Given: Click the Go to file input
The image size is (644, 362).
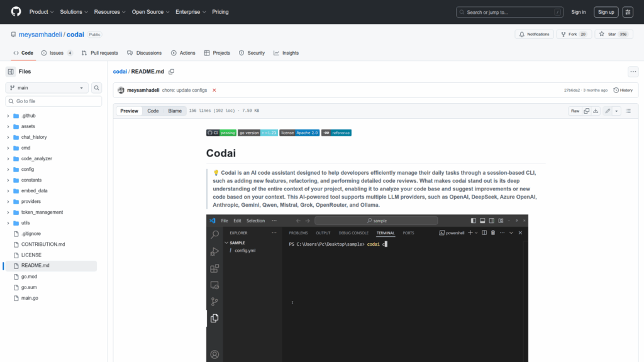Looking at the screenshot, I should point(53,101).
